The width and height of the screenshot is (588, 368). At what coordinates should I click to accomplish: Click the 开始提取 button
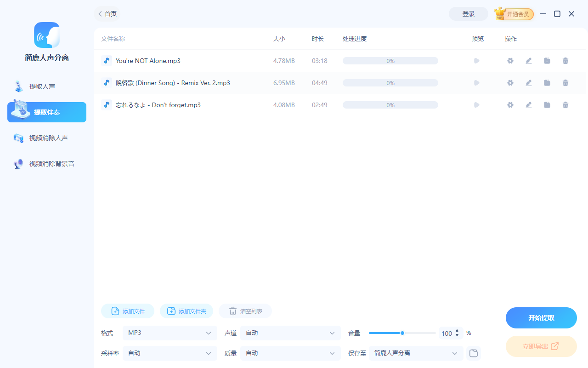click(x=541, y=318)
